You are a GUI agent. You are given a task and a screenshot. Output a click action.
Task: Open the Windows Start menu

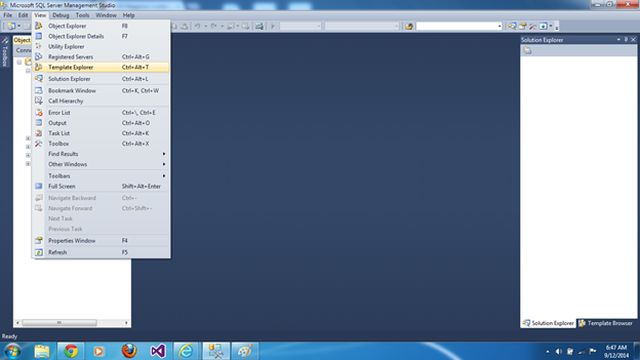(x=12, y=351)
